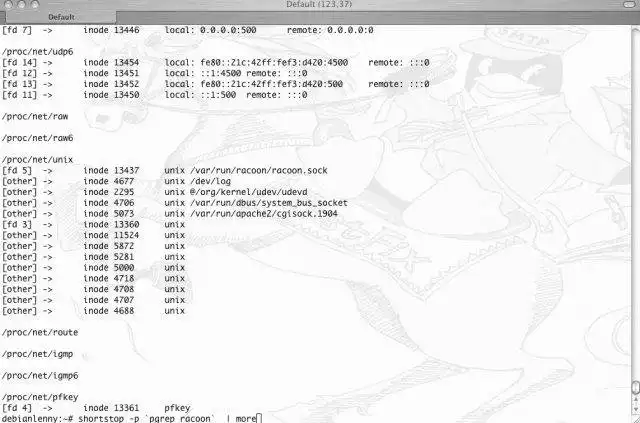Click the /proc/net/udp6 heading

point(37,52)
